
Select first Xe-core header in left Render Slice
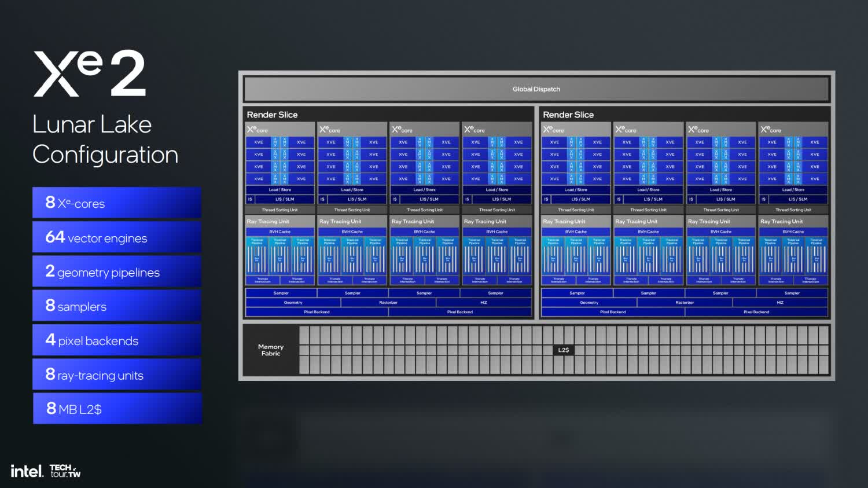pyautogui.click(x=258, y=130)
